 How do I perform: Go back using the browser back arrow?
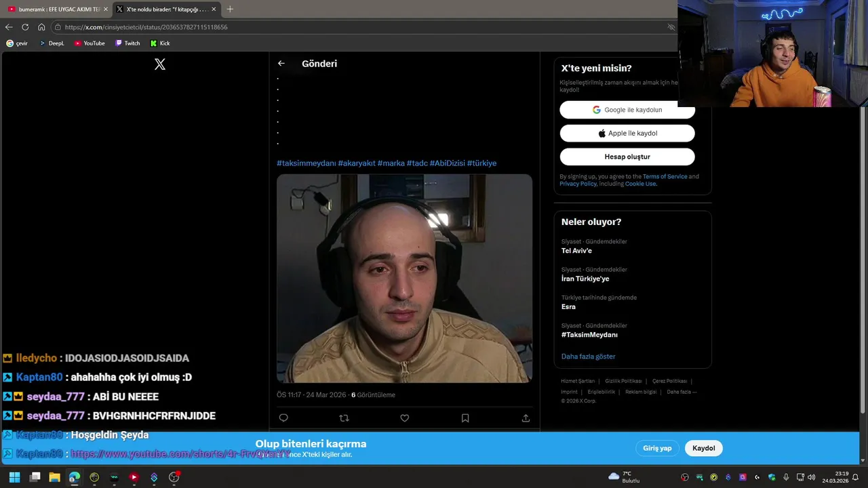(x=9, y=27)
